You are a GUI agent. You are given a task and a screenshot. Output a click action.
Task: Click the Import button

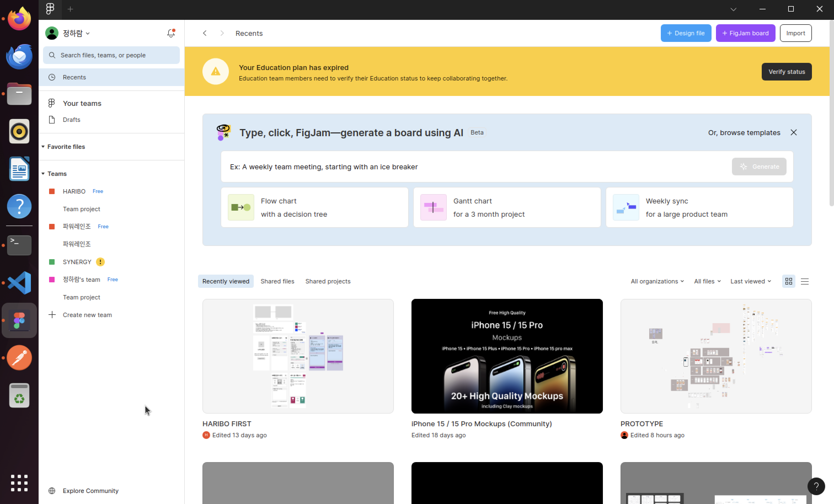(796, 33)
